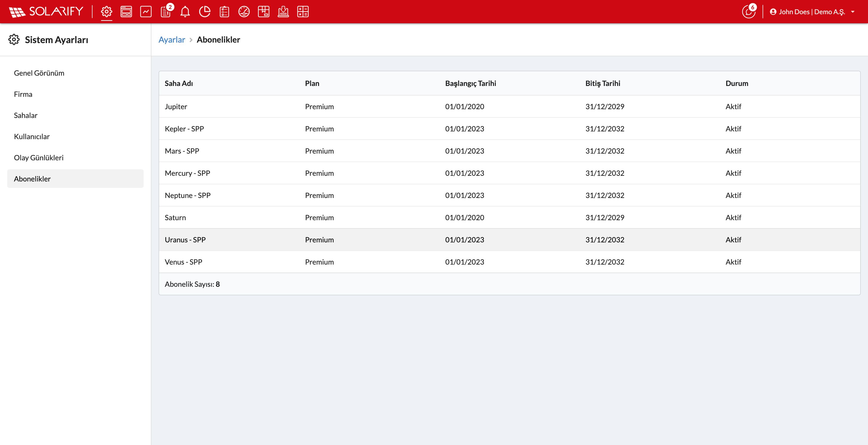Viewport: 868px width, 445px height.
Task: Click the settings gear icon in top bar
Action: 106,12
